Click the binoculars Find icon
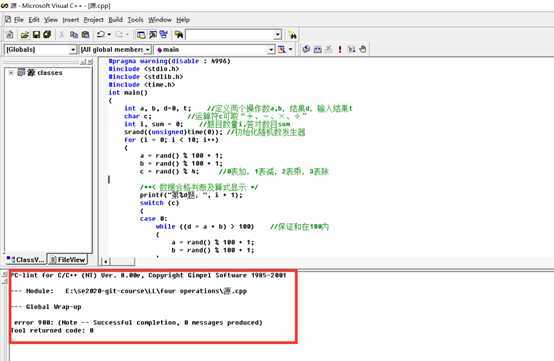 [x=293, y=35]
